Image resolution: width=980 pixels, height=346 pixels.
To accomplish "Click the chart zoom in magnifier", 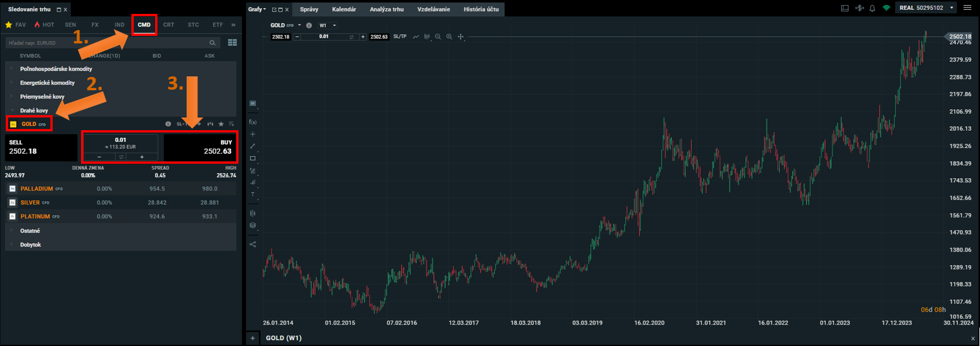I will 449,36.
